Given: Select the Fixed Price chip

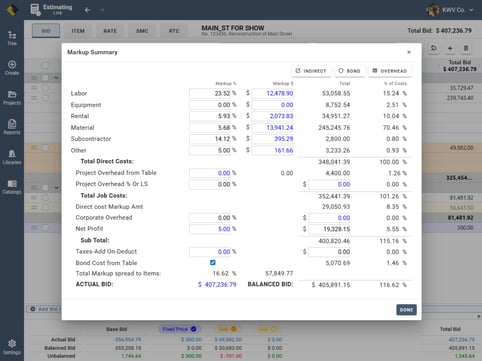Looking at the screenshot, I should tap(179, 329).
